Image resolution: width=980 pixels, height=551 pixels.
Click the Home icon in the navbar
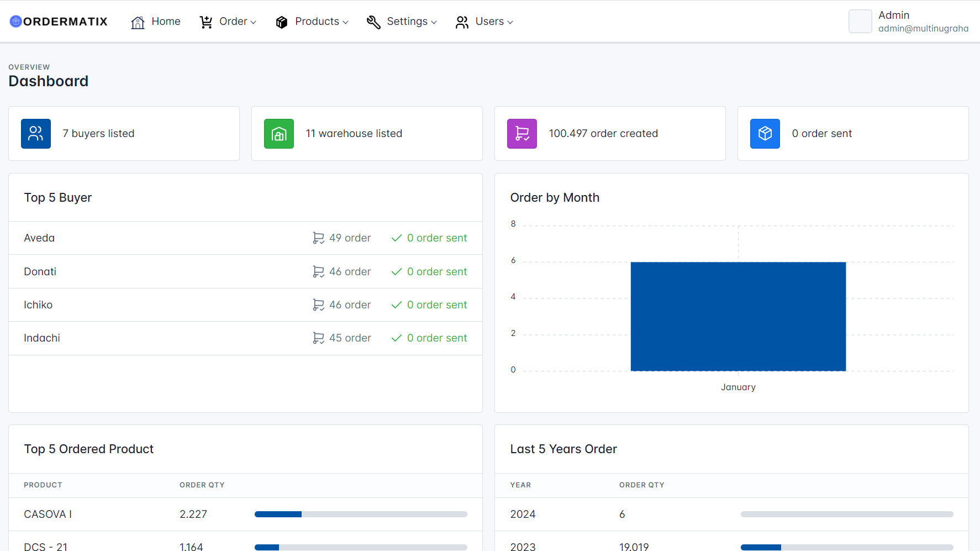pos(138,21)
